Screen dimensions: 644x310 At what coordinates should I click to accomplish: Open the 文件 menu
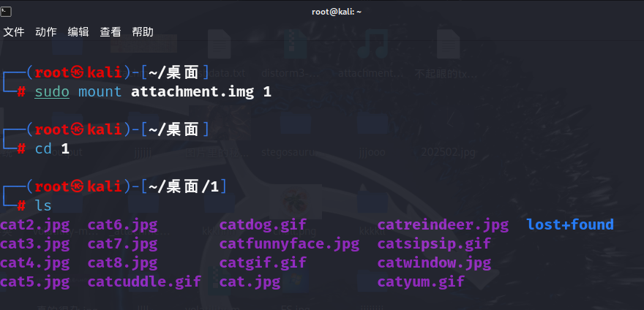(14, 32)
